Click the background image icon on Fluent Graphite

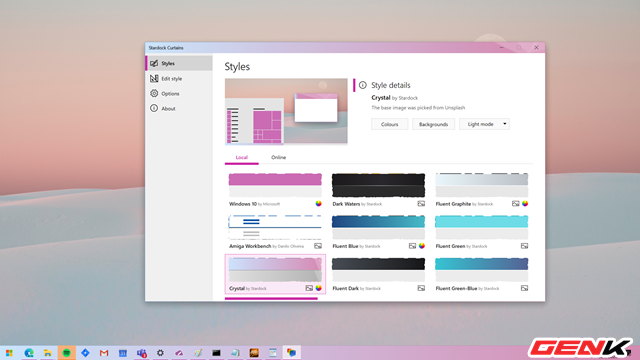pos(516,204)
